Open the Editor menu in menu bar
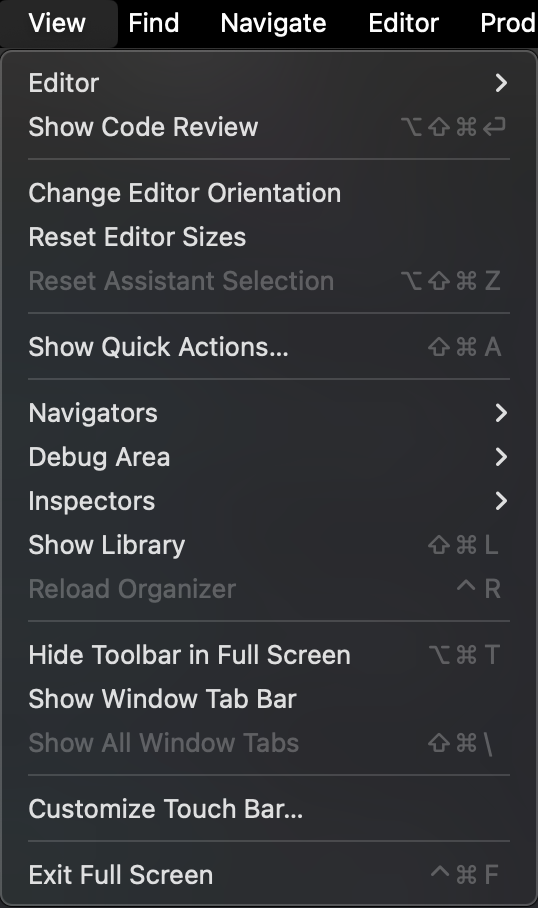The height and width of the screenshot is (908, 538). (x=404, y=23)
